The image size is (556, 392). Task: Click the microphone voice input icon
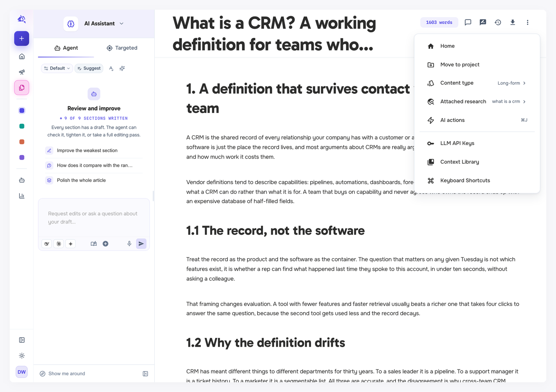(x=129, y=244)
